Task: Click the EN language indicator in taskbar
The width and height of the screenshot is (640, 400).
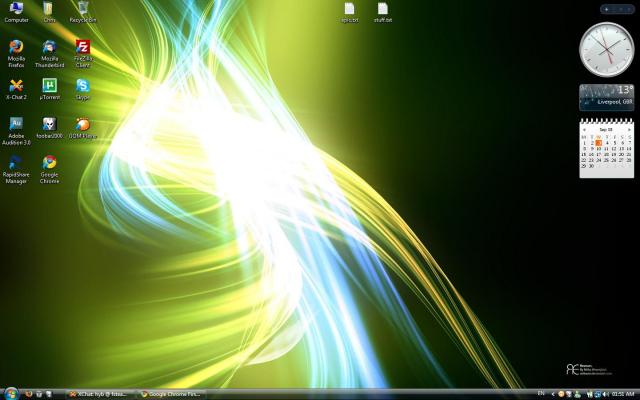Action: [541, 393]
